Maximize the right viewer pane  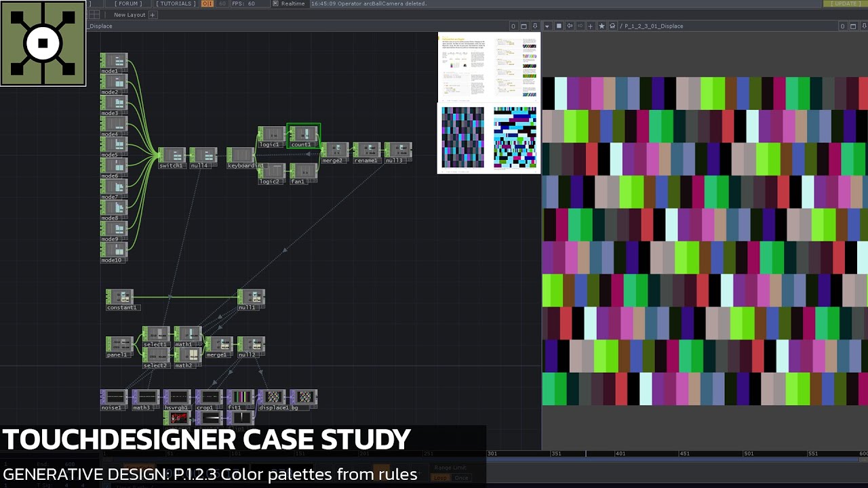click(854, 26)
